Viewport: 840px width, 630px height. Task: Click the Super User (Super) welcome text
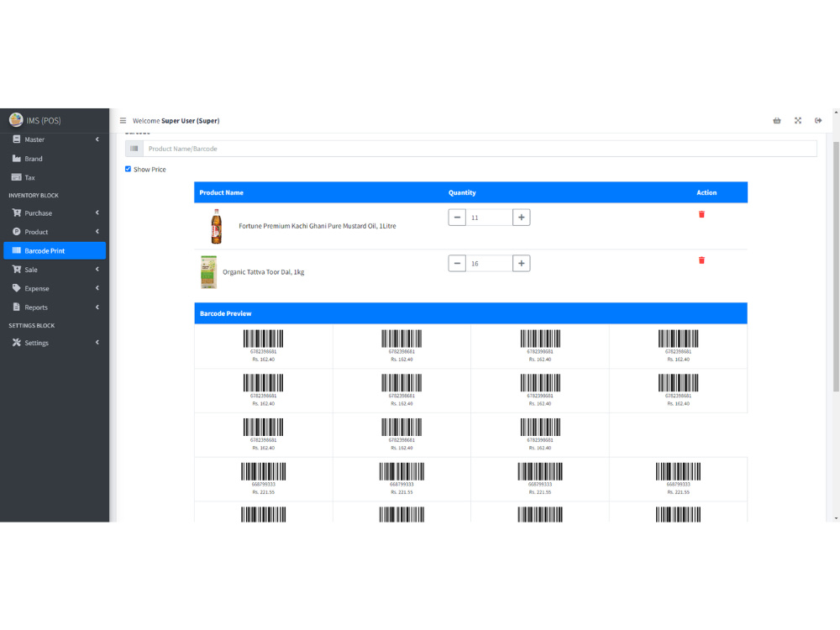pyautogui.click(x=190, y=120)
